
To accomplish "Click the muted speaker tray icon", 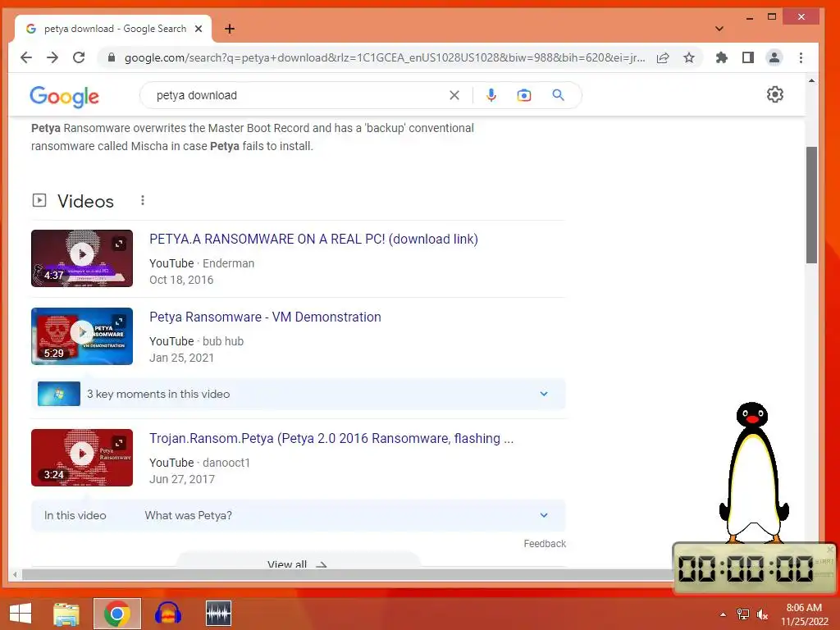I will [x=762, y=614].
